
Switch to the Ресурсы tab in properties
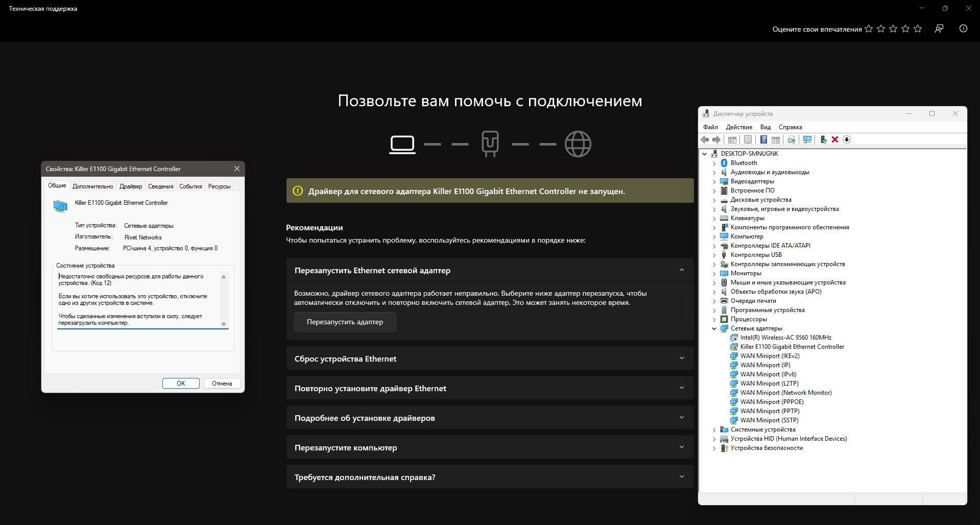[x=219, y=186]
